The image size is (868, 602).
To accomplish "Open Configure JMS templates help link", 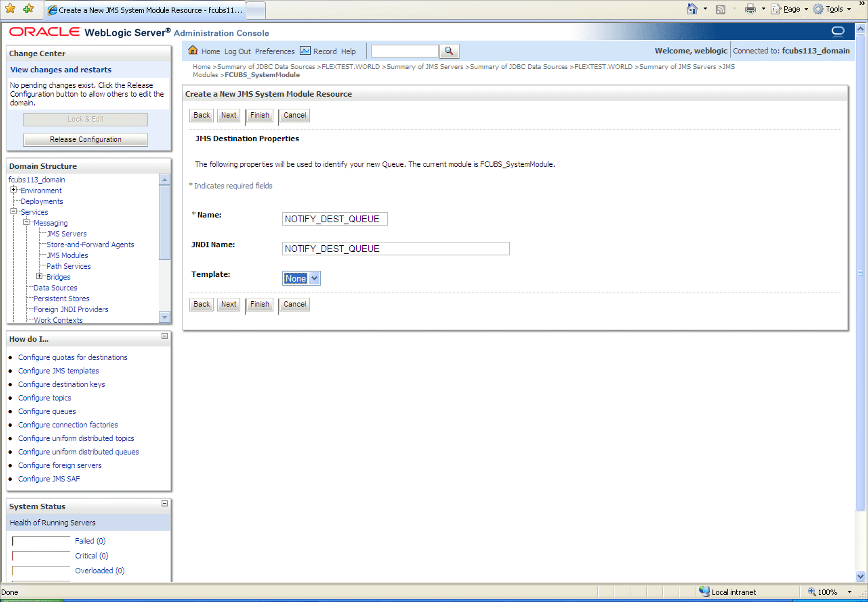I will pyautogui.click(x=58, y=371).
